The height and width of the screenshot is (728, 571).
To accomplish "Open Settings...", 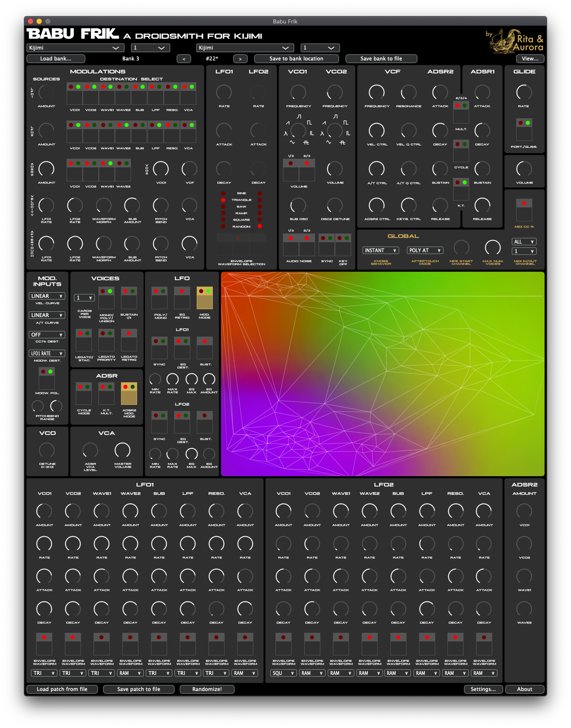I will click(x=483, y=689).
